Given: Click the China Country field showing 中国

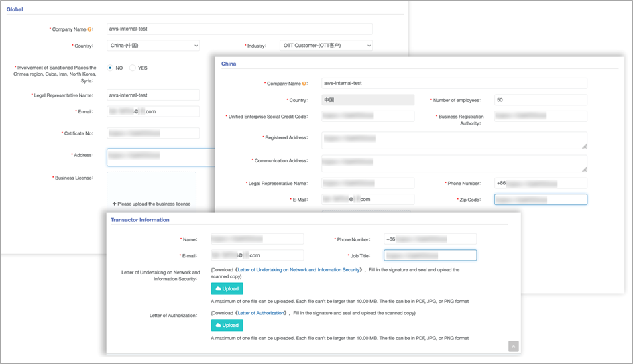Looking at the screenshot, I should click(x=368, y=100).
